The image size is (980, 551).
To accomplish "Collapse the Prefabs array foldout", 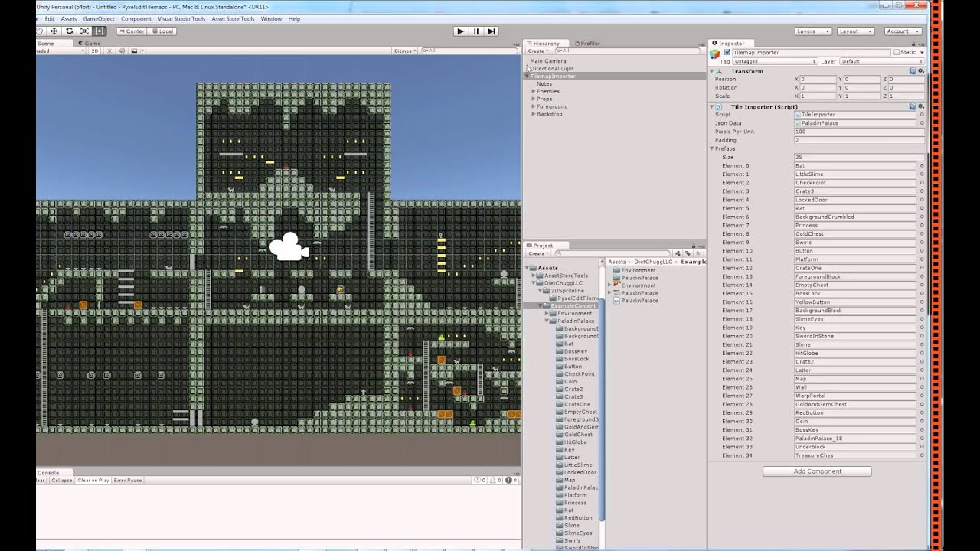I will (712, 148).
